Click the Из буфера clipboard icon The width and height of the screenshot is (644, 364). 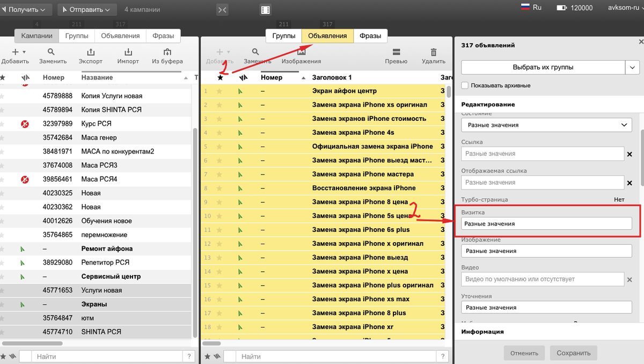pyautogui.click(x=167, y=52)
